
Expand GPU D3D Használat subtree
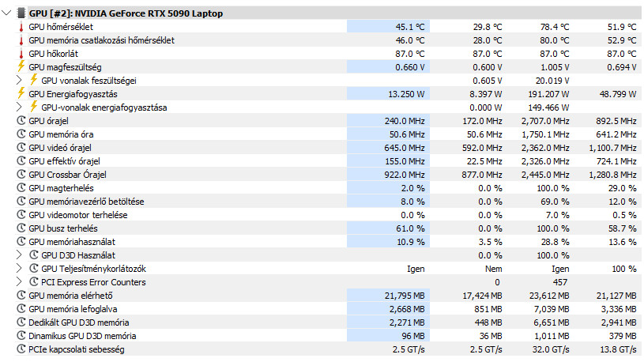point(19,255)
